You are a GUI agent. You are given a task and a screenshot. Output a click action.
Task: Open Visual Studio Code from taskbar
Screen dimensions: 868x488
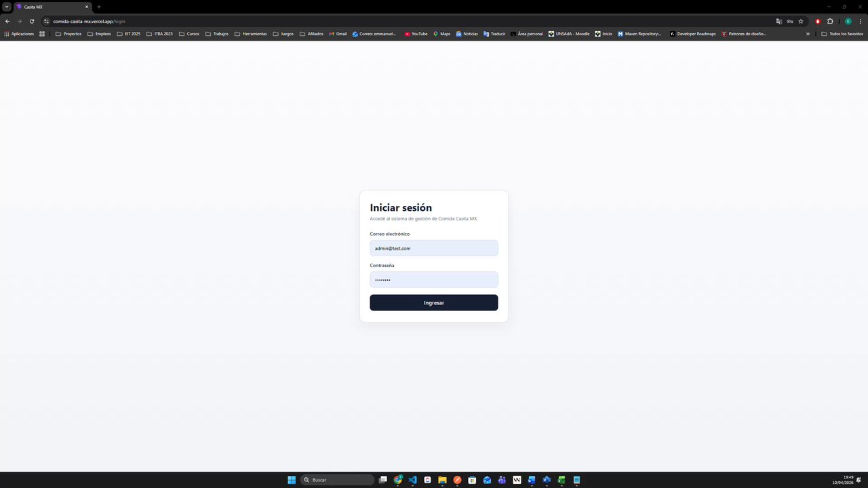click(412, 480)
